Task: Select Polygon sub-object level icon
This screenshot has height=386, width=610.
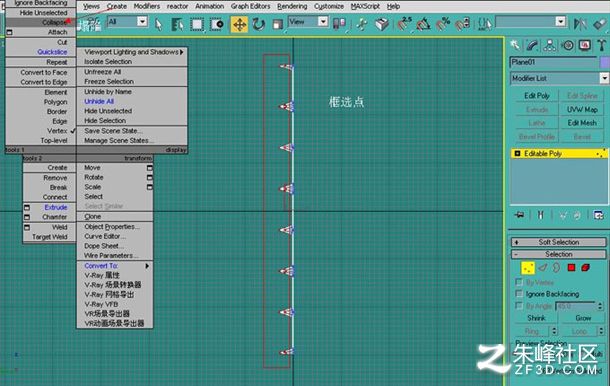Action: click(x=571, y=268)
